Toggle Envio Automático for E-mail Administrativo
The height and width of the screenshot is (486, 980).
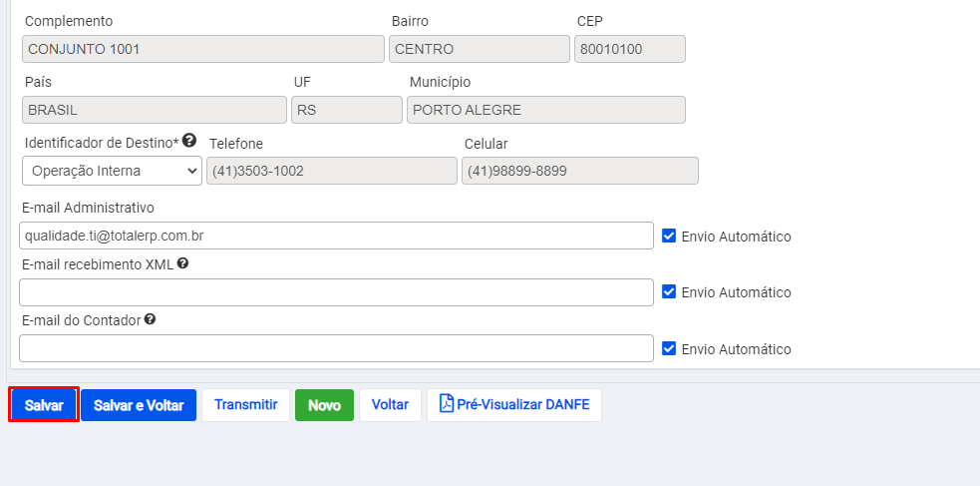669,236
